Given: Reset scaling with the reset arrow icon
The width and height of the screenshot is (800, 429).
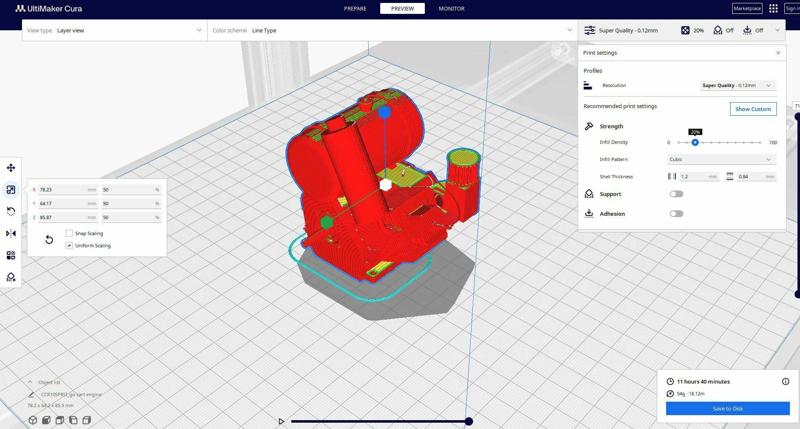Looking at the screenshot, I should coord(49,240).
